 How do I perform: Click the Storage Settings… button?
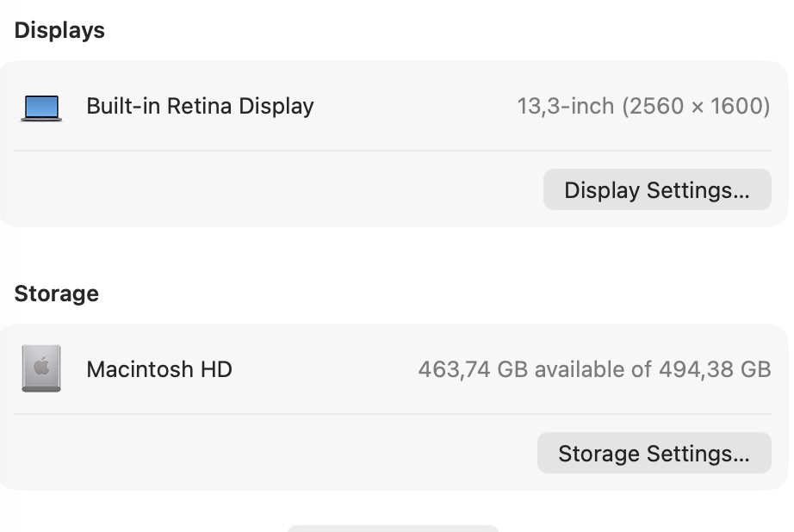click(654, 453)
